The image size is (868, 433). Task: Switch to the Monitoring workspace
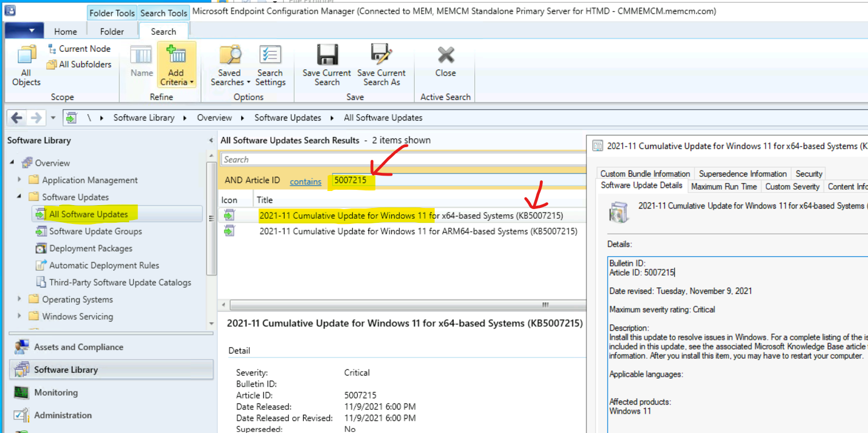56,392
